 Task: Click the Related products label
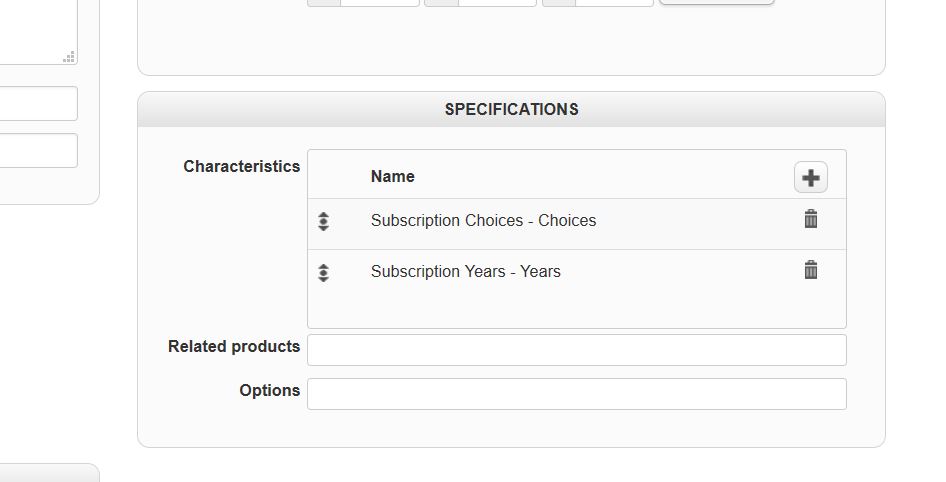pos(234,347)
